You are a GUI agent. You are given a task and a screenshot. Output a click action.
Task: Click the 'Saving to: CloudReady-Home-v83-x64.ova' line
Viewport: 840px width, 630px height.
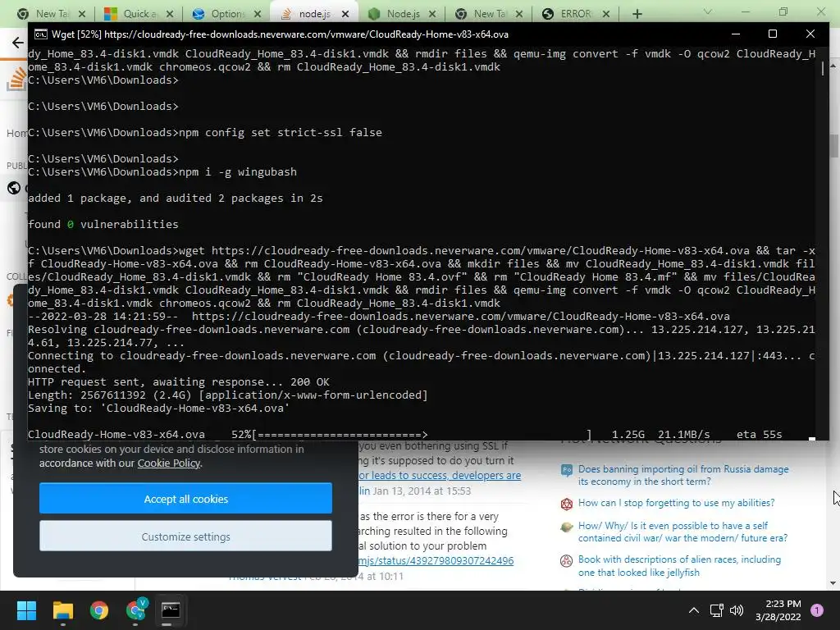pos(158,409)
